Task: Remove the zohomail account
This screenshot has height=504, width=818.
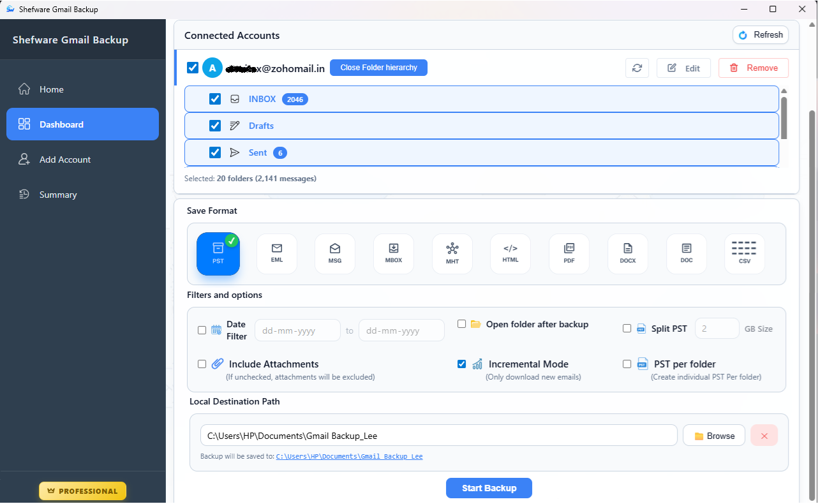Action: [754, 68]
